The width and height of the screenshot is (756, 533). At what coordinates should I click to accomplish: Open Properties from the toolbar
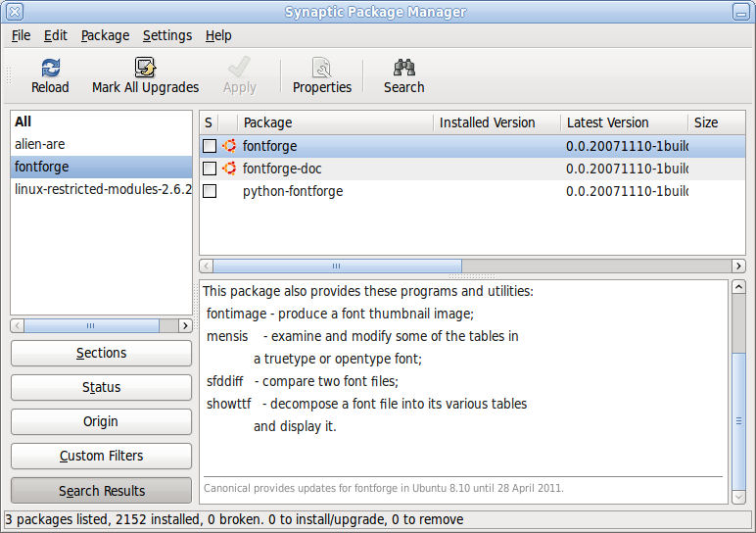(x=321, y=68)
